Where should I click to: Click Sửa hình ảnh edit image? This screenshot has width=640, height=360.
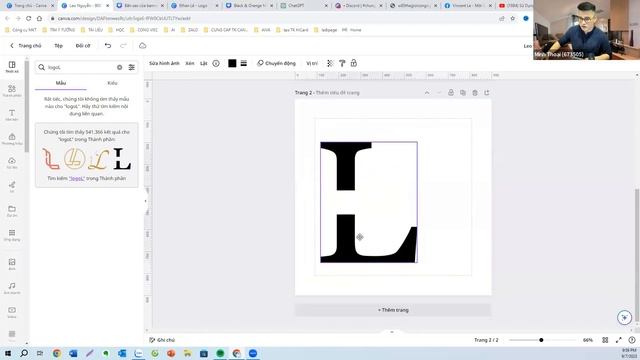164,63
